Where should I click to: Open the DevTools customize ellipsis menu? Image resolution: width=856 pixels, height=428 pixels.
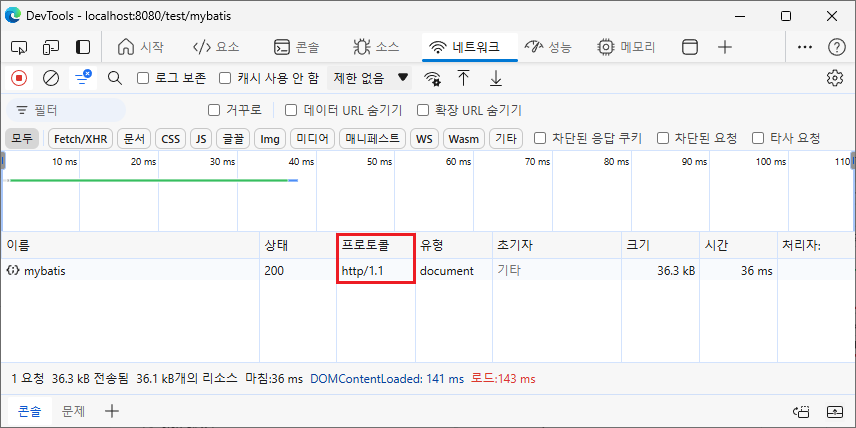[805, 47]
